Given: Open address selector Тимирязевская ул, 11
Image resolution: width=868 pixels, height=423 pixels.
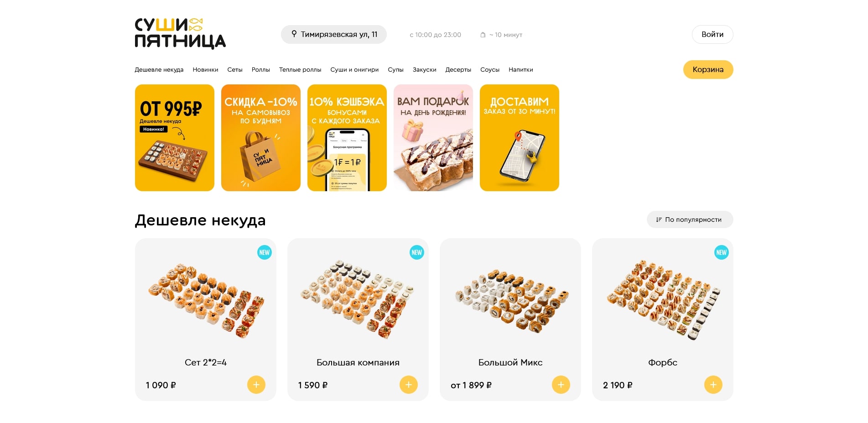Looking at the screenshot, I should [334, 34].
